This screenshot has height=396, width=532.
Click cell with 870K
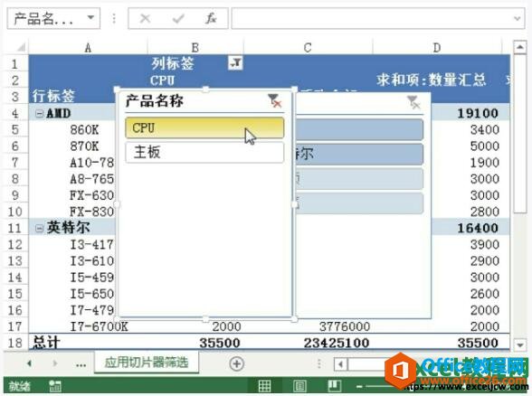pyautogui.click(x=84, y=146)
